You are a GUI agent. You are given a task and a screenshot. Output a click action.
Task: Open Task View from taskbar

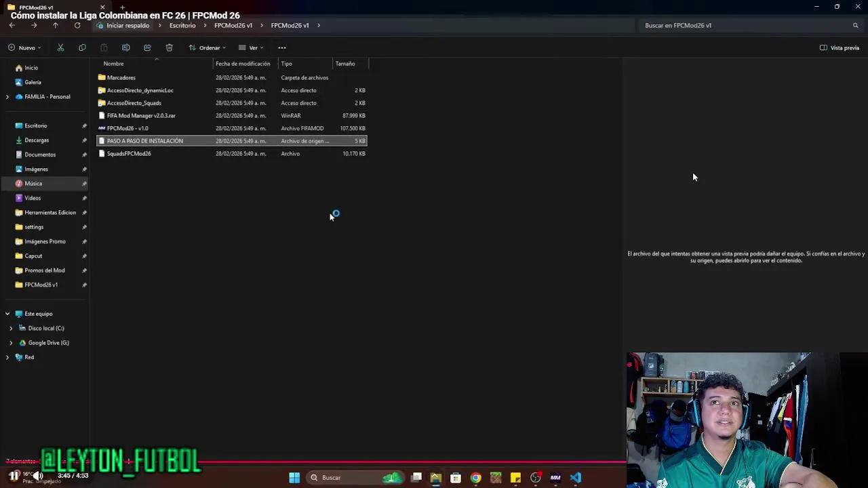tap(416, 478)
